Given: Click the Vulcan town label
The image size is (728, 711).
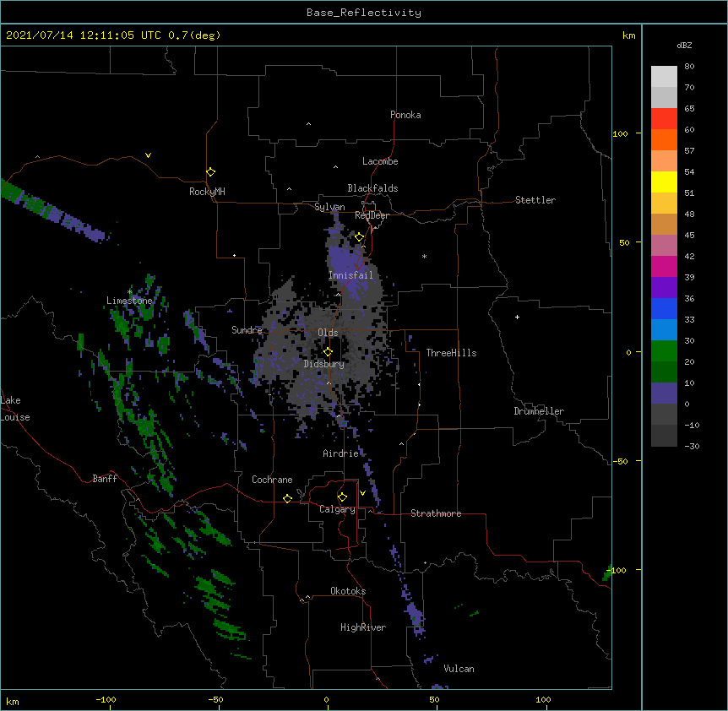Looking at the screenshot, I should pos(459,669).
